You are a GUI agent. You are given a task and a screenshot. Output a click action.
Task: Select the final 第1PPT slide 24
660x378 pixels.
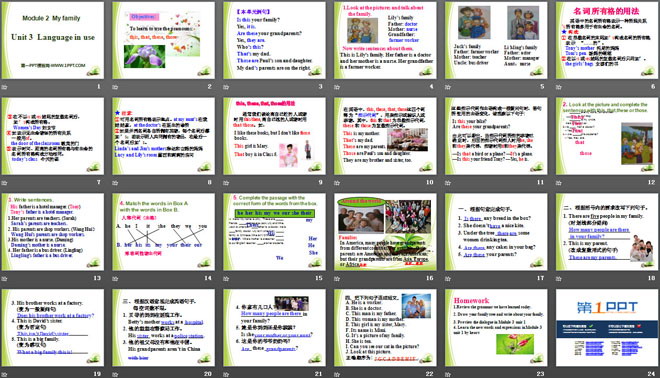tap(607, 327)
